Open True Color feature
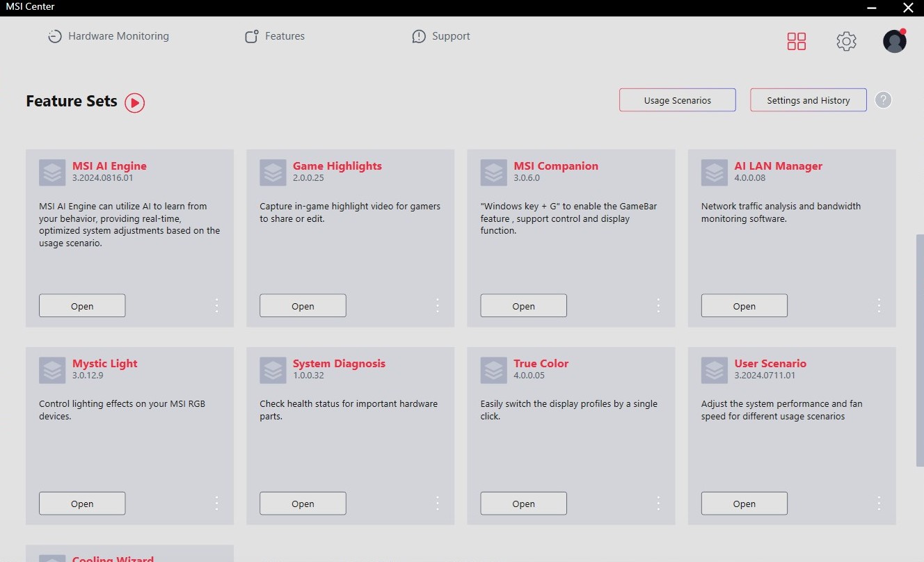This screenshot has width=924, height=562. pyautogui.click(x=523, y=504)
